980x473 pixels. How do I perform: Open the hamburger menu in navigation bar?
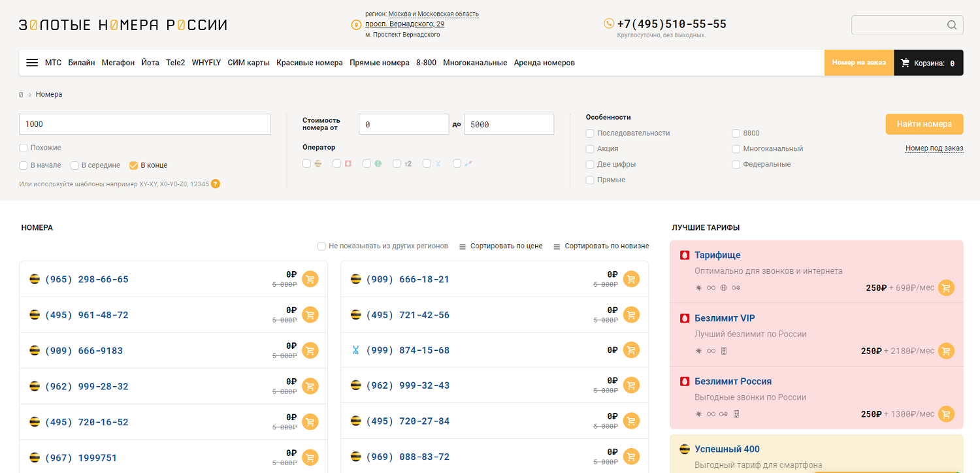pyautogui.click(x=32, y=63)
